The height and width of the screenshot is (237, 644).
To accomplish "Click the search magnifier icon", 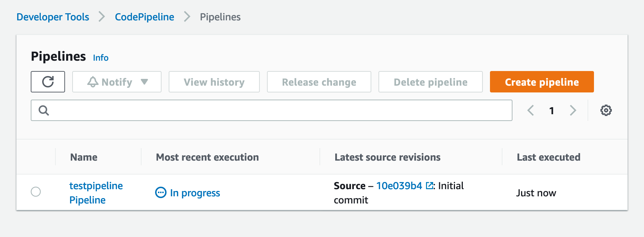I will (x=44, y=111).
